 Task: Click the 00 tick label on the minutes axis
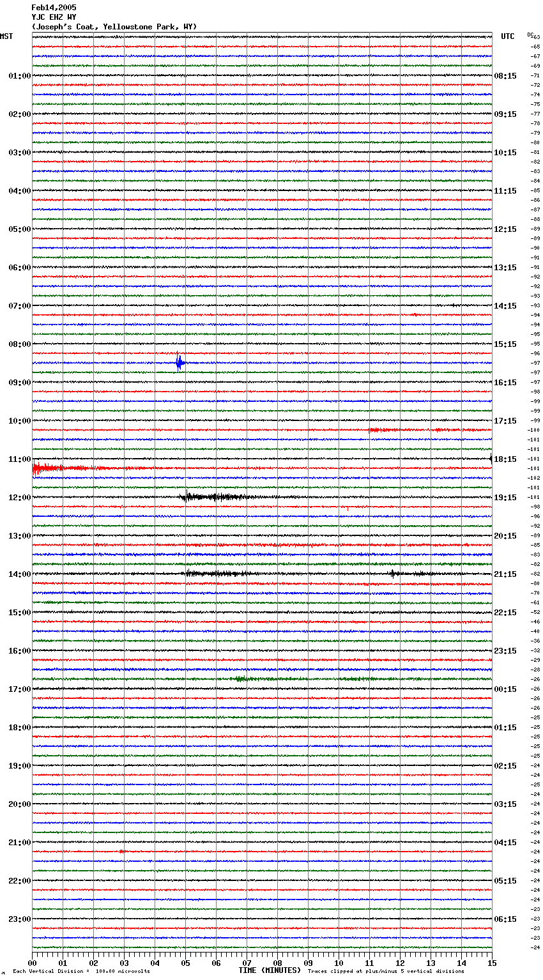(x=32, y=963)
